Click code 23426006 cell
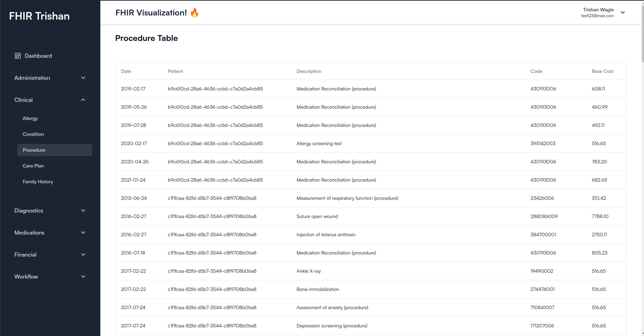644x336 pixels. coord(542,198)
